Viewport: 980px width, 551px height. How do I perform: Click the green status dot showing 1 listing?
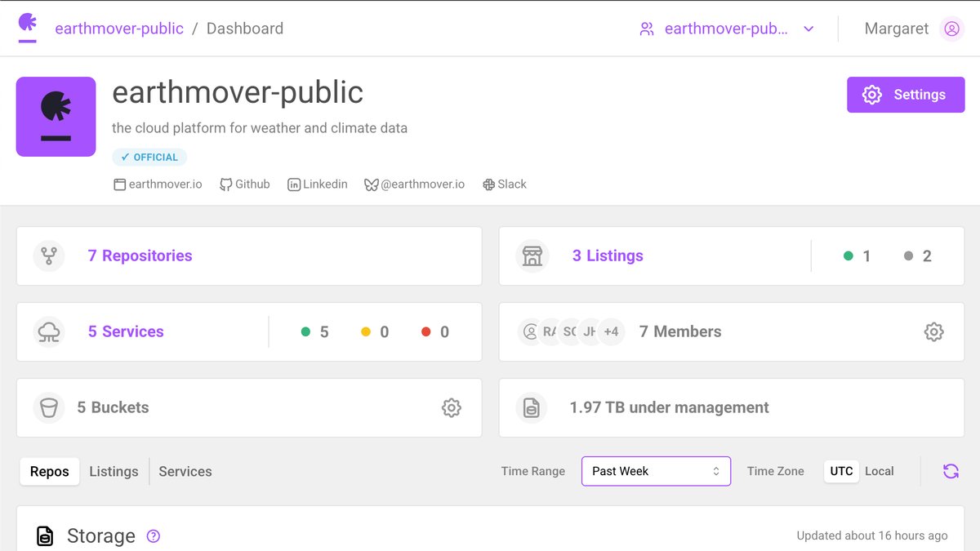click(x=848, y=256)
